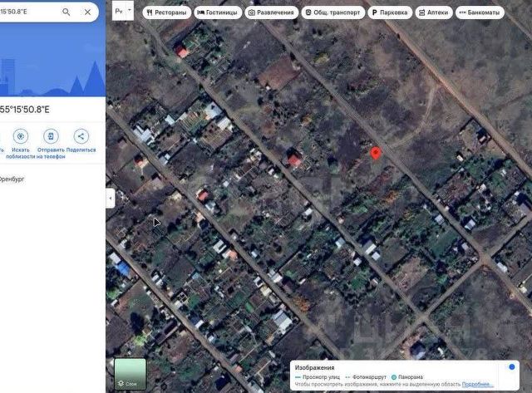Clear the search with the X icon
The width and height of the screenshot is (532, 393).
tap(87, 12)
